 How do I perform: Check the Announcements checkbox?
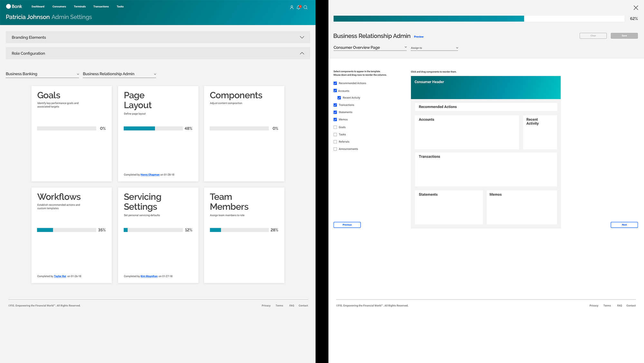point(335,149)
